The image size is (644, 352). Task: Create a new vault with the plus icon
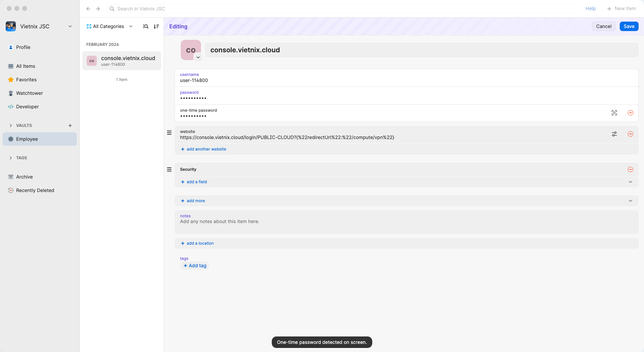coord(70,125)
